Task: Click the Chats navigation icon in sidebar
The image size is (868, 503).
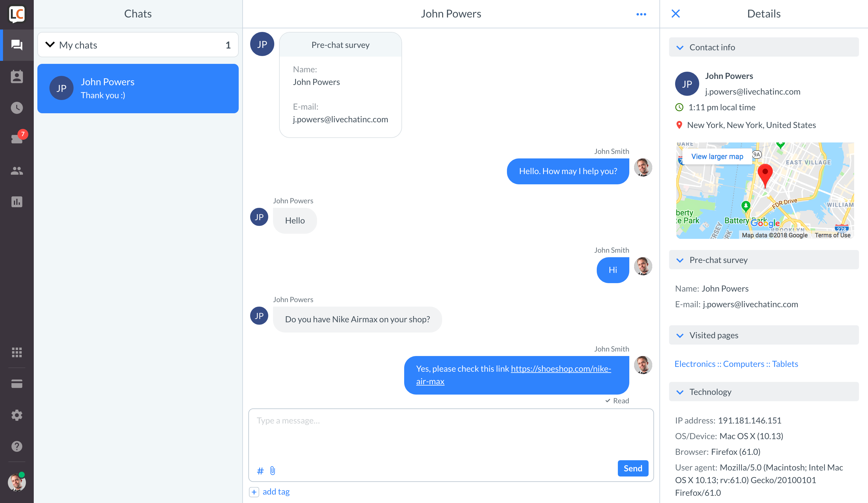Action: [17, 44]
